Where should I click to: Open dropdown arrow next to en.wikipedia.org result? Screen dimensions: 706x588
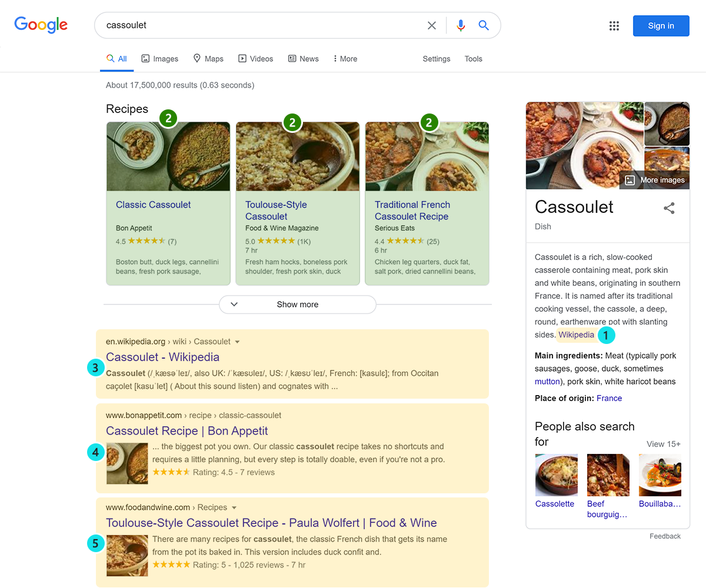point(237,342)
